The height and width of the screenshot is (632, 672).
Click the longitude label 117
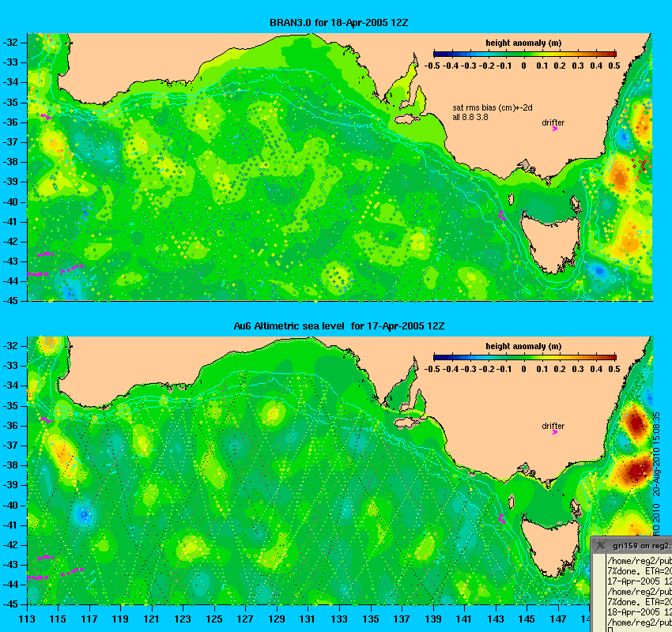[89, 619]
